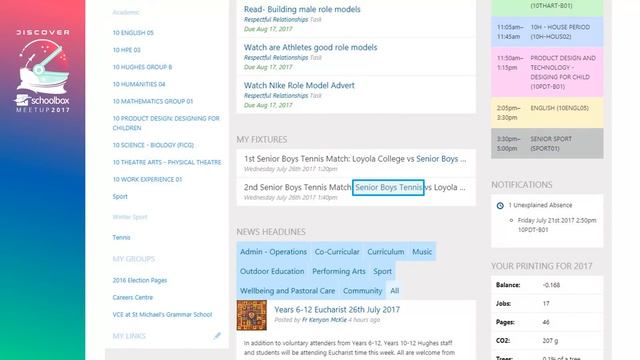The width and height of the screenshot is (640, 360).
Task: Open English (10ENGL05) timetable slot
Action: pyautogui.click(x=547, y=113)
